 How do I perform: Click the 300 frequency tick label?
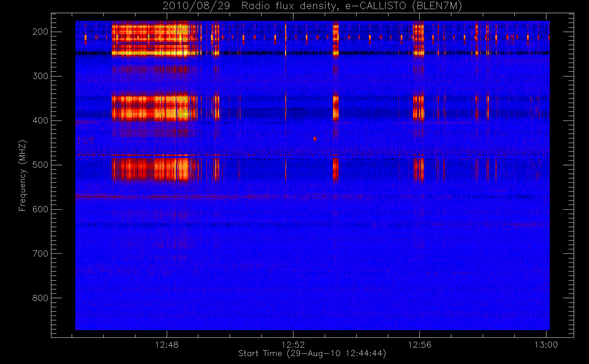click(40, 76)
